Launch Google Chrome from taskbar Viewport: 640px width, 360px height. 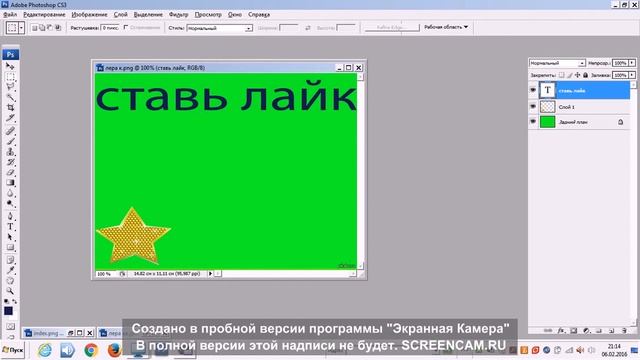click(91, 350)
